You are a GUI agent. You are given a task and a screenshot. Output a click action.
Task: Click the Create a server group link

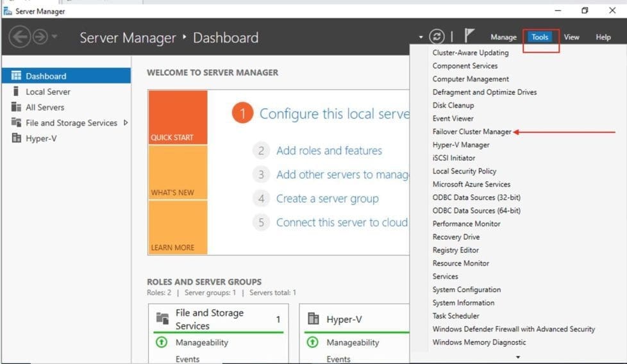point(327,199)
